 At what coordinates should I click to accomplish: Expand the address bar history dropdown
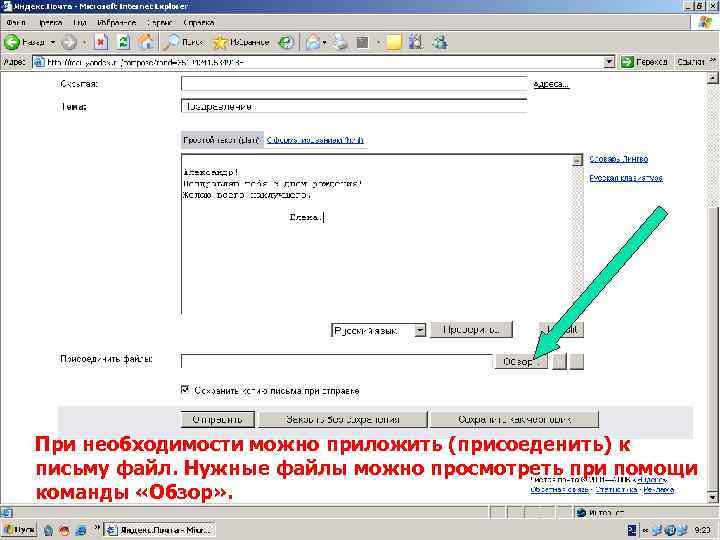pyautogui.click(x=609, y=62)
